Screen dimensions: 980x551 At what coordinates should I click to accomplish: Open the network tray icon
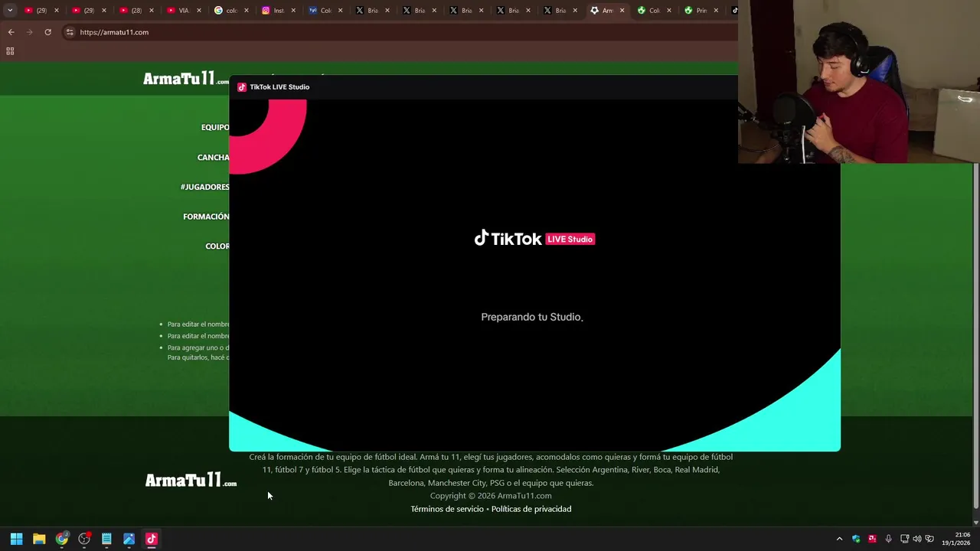(x=904, y=539)
